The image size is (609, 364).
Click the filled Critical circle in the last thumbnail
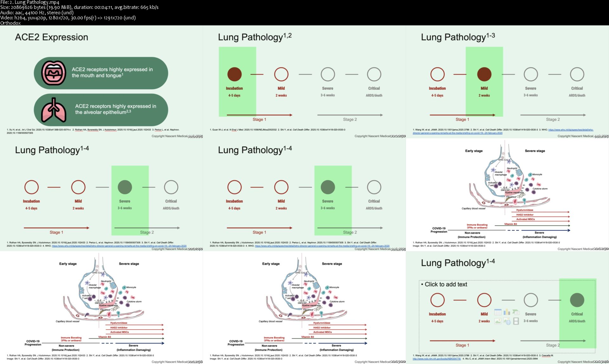coord(577,300)
